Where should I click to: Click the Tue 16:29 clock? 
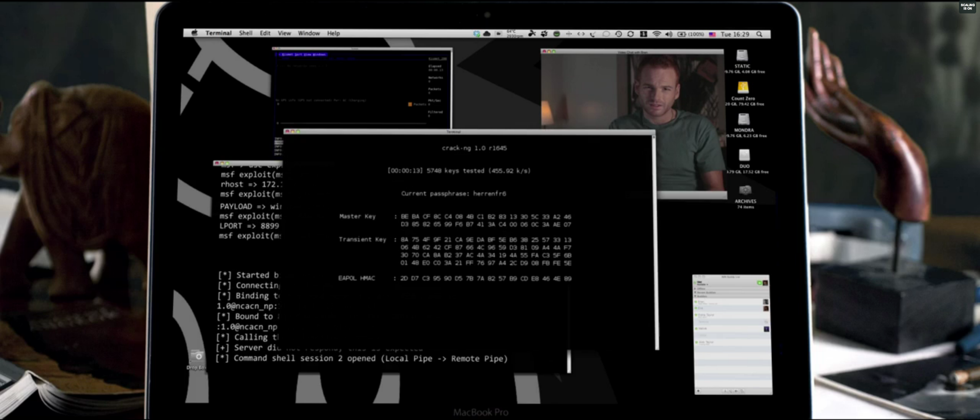coord(735,34)
